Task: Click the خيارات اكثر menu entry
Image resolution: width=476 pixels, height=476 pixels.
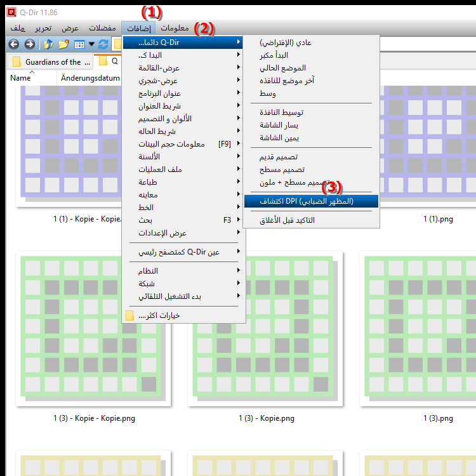Action: (183, 315)
